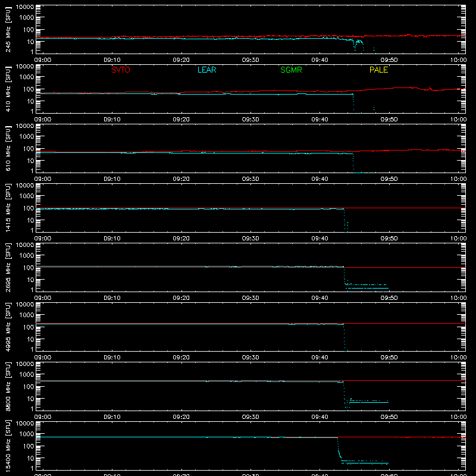This screenshot has width=476, height=476.
Task: Select the '610 MHz [SFU]' axis label
Action: [8, 148]
